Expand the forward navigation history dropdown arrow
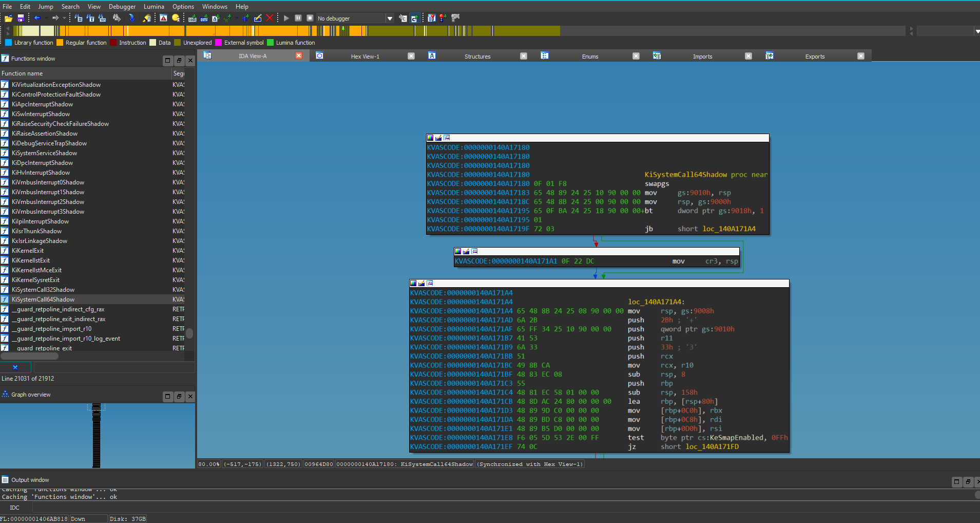This screenshot has height=523, width=980. 64,18
